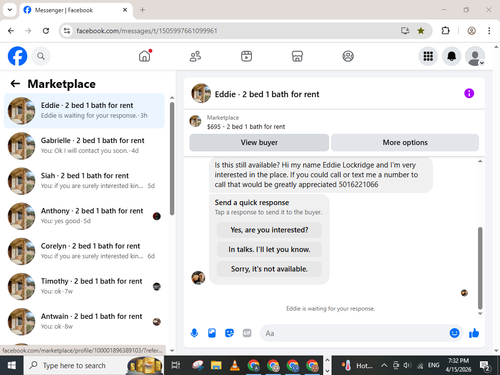This screenshot has width=500, height=375.
Task: Open Siah's conversation
Action: tap(84, 181)
